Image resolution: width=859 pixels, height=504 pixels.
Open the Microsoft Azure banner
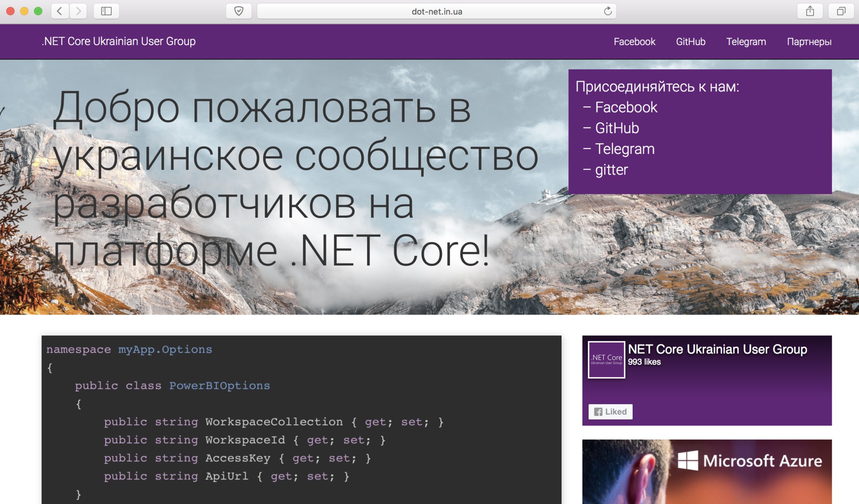[707, 472]
